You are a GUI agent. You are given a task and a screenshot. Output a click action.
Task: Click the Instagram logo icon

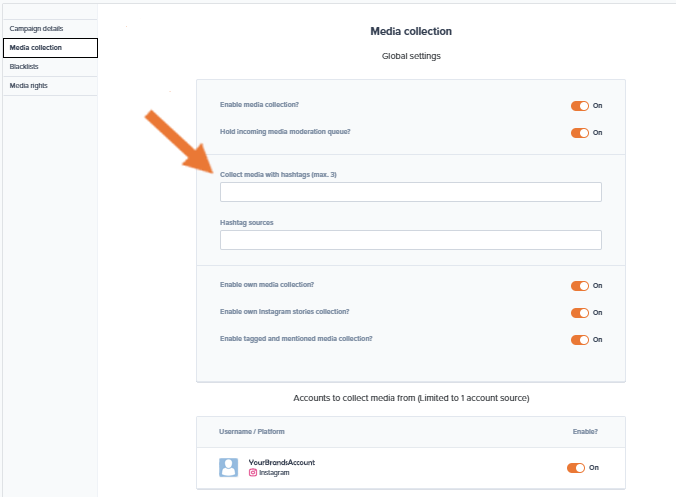pyautogui.click(x=252, y=472)
